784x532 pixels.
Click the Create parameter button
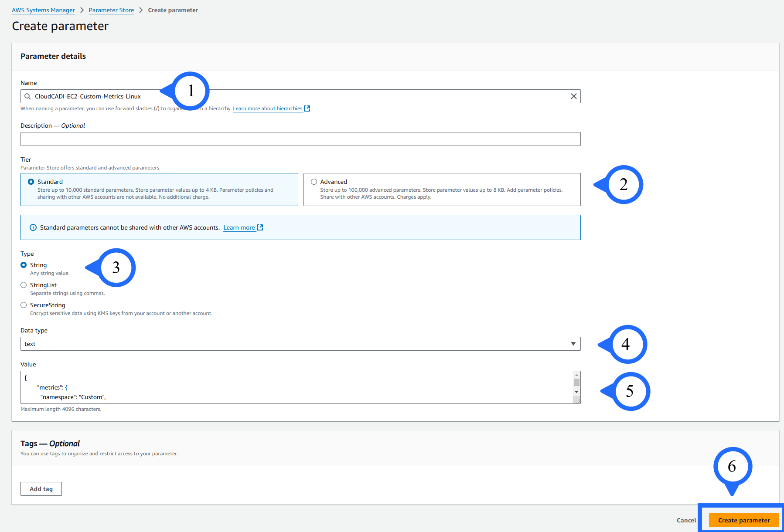(743, 520)
